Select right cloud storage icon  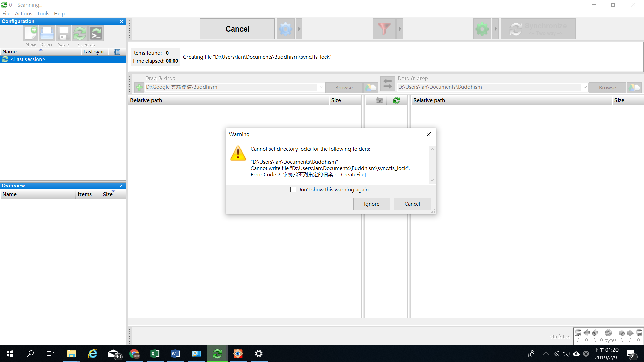pos(634,87)
